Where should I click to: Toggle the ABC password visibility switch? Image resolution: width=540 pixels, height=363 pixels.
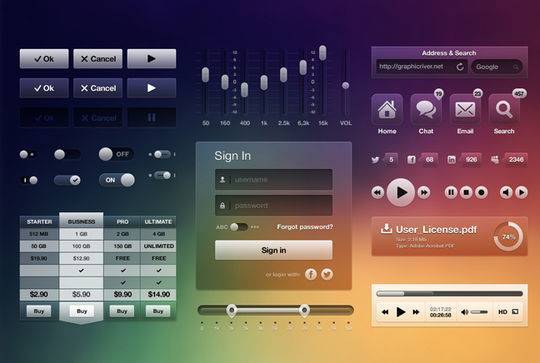pyautogui.click(x=239, y=227)
